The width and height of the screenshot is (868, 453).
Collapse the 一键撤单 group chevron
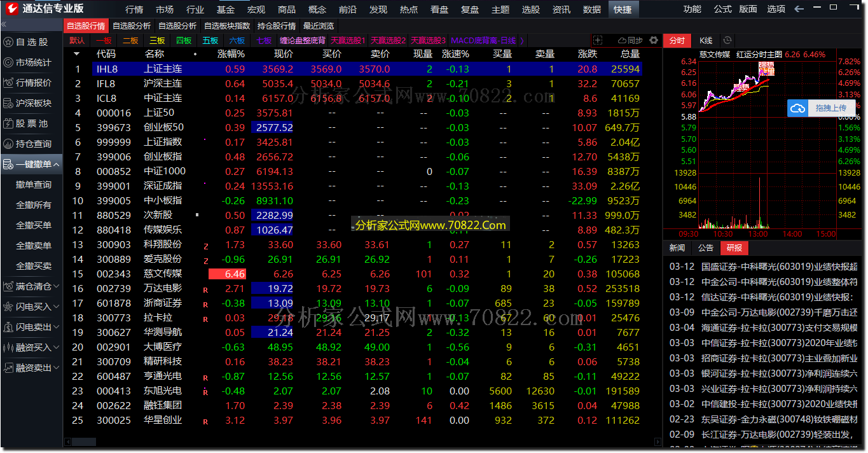(57, 164)
